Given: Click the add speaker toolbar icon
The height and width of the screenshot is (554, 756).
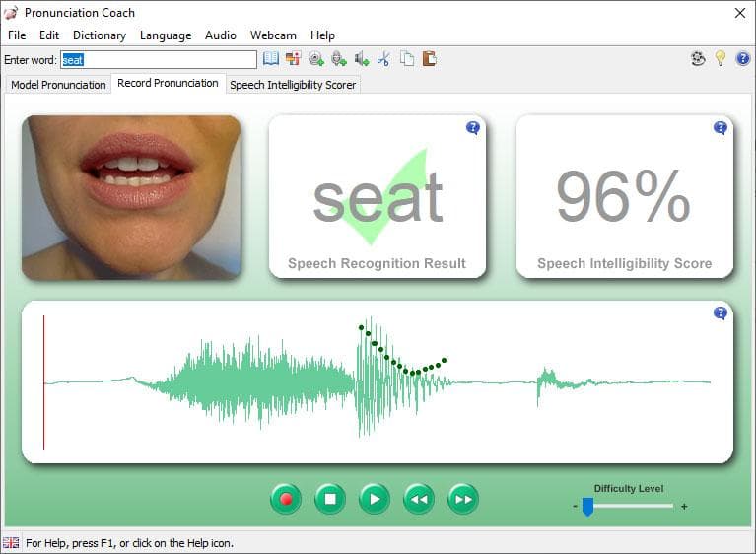Looking at the screenshot, I should [x=362, y=59].
